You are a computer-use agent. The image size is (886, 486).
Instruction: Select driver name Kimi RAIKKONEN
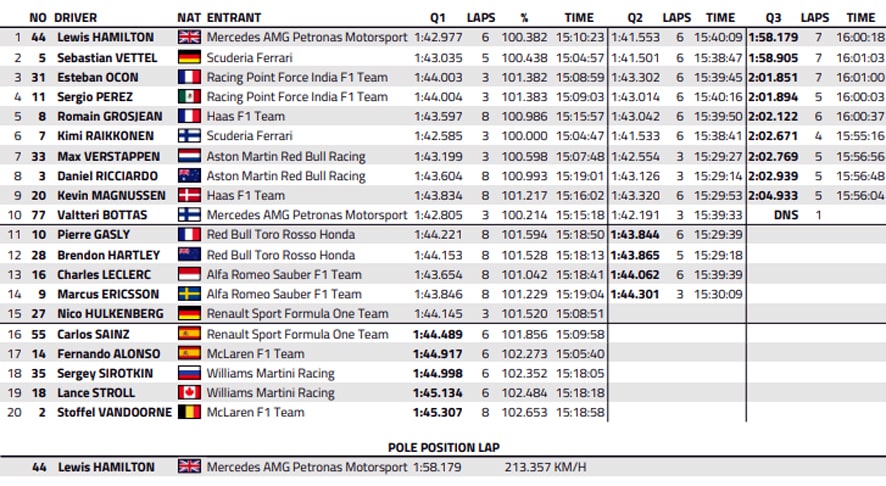(105, 136)
